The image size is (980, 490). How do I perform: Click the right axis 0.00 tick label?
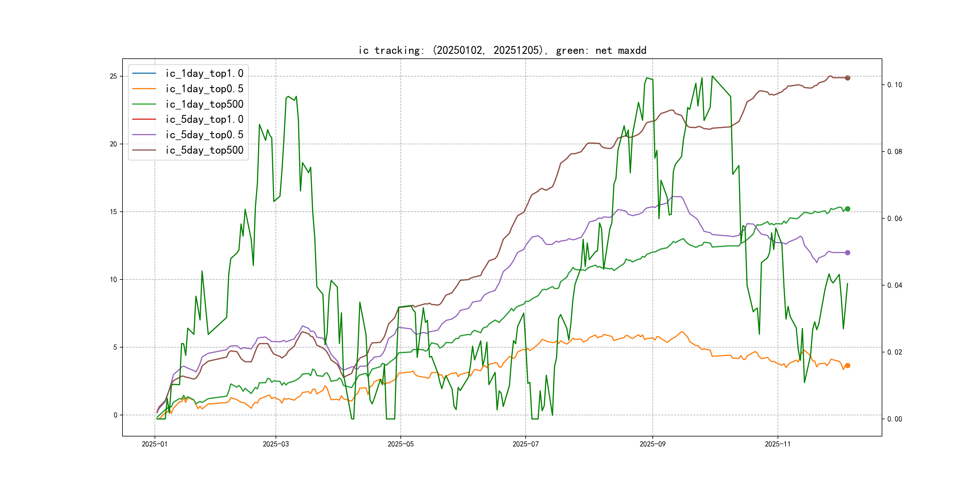point(894,419)
